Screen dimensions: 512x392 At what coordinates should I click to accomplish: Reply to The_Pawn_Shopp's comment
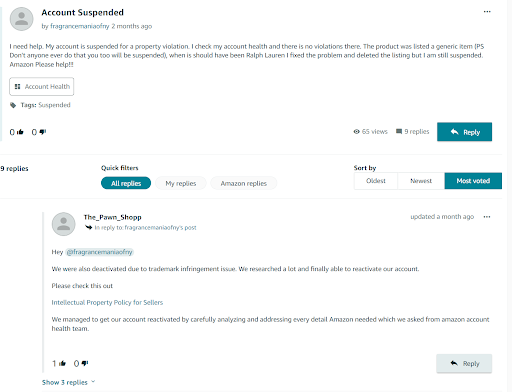coord(464,363)
